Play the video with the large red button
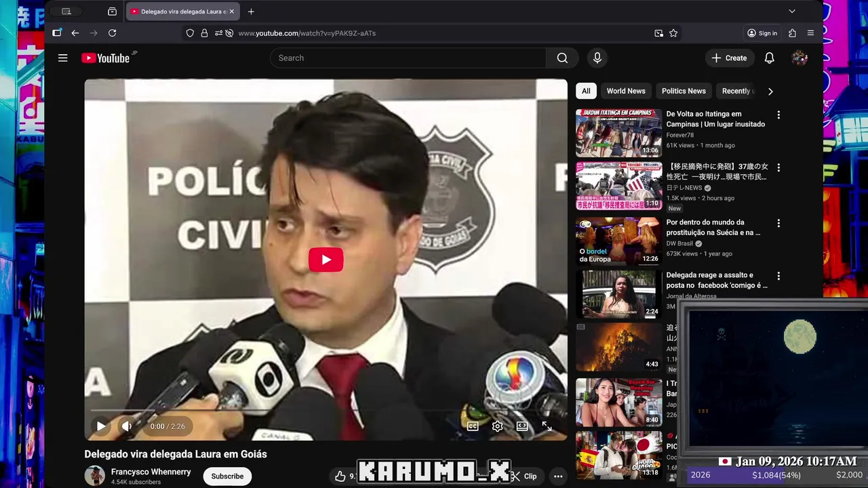868x488 pixels. point(326,260)
